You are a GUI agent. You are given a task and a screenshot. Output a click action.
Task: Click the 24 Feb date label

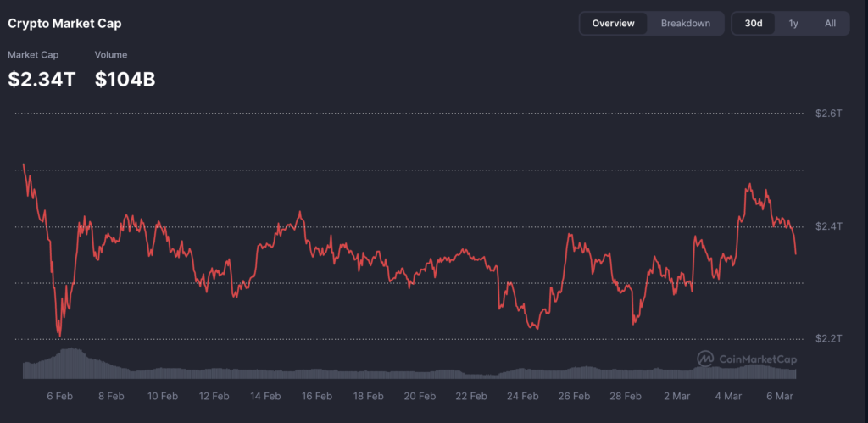[x=523, y=396]
